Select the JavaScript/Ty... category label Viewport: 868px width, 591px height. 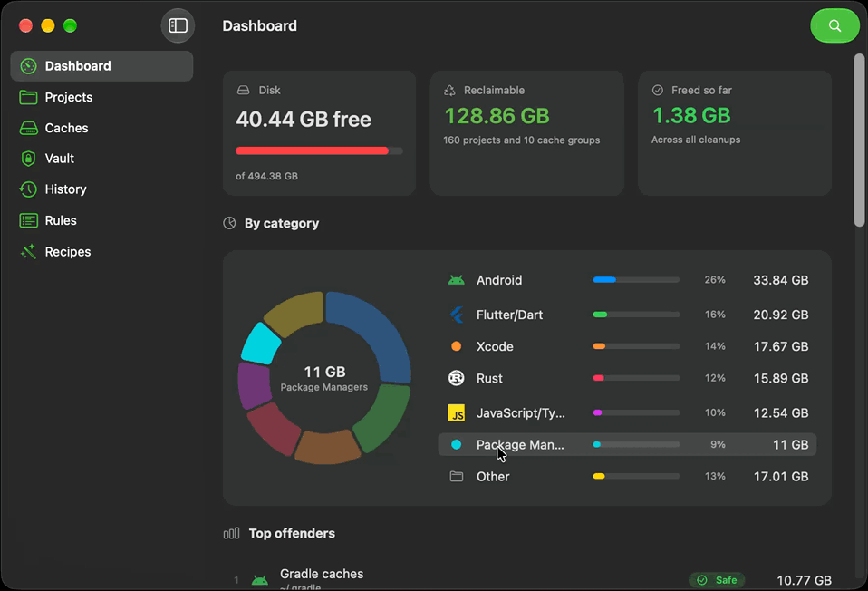[521, 413]
